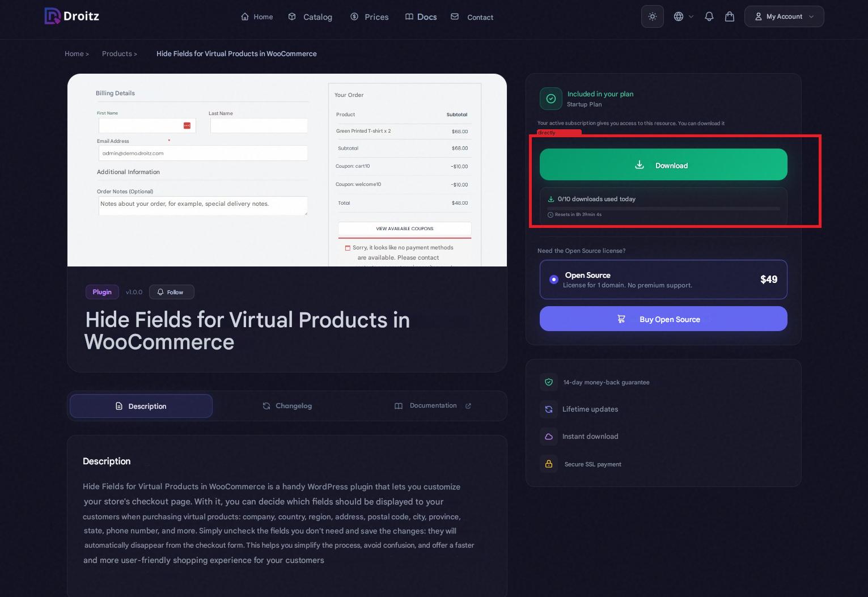The width and height of the screenshot is (868, 597).
Task: Go to the Catalog menu item
Action: [x=310, y=17]
